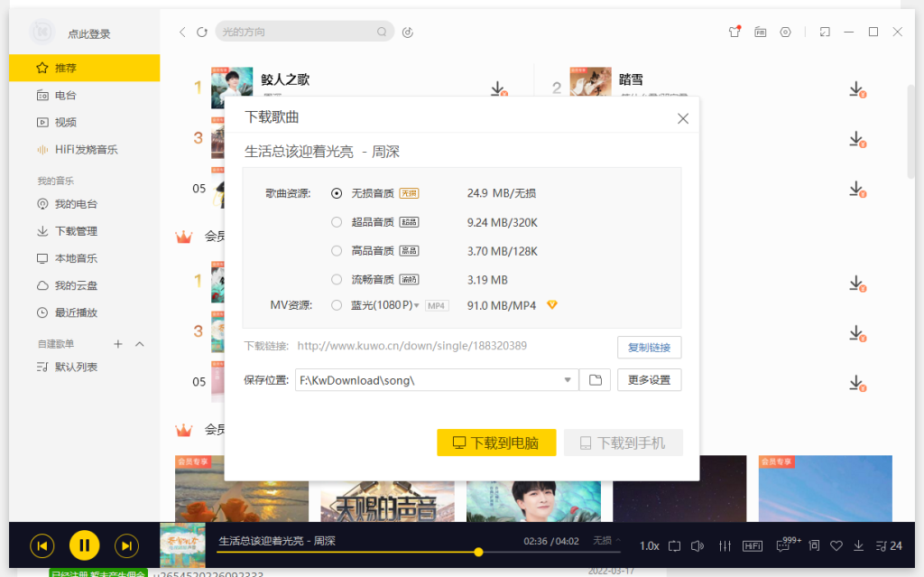Click the playback progress slider handle
This screenshot has width=924, height=577.
[478, 553]
